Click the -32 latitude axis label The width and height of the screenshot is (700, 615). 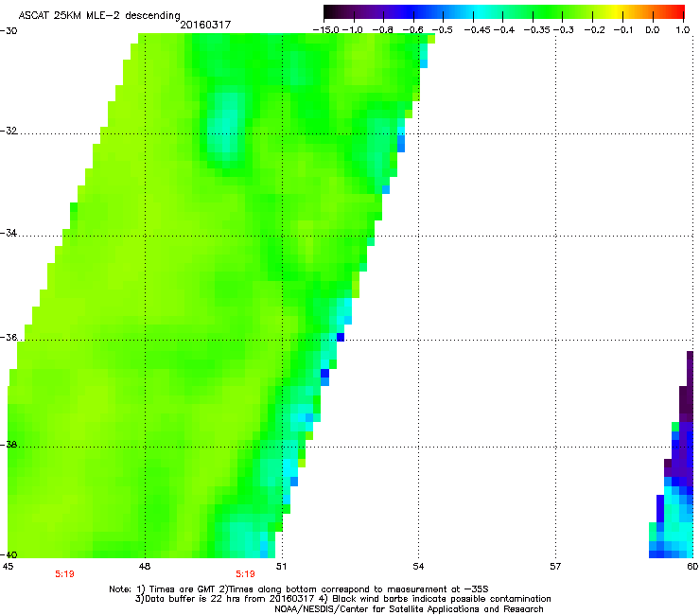click(x=9, y=131)
